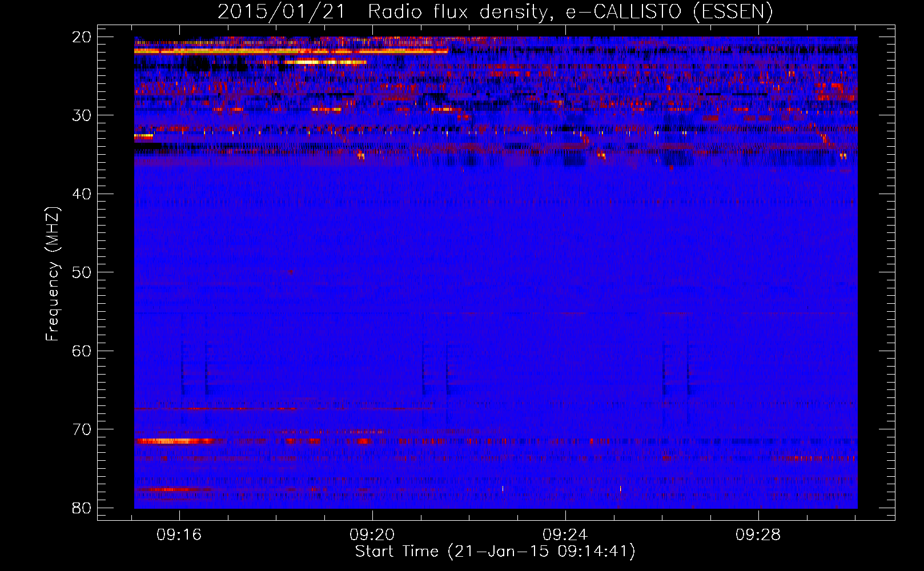Click the 80 MHz frequency tick label
The height and width of the screenshot is (571, 924).
pyautogui.click(x=82, y=508)
